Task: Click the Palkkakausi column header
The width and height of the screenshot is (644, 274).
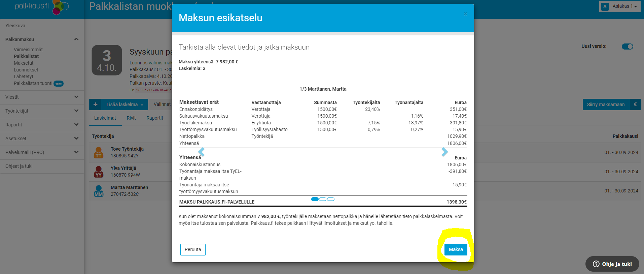Action: (x=625, y=136)
